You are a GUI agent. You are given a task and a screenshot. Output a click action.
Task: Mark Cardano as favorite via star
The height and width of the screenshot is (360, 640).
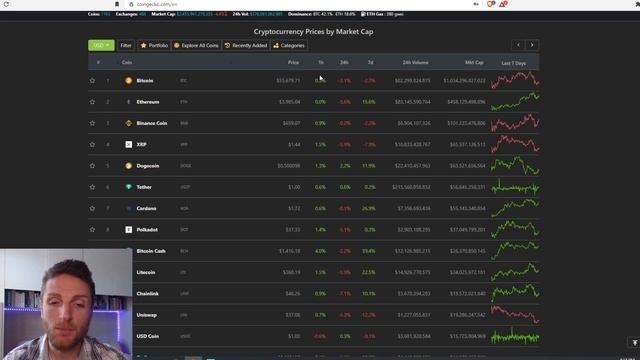tap(92, 209)
